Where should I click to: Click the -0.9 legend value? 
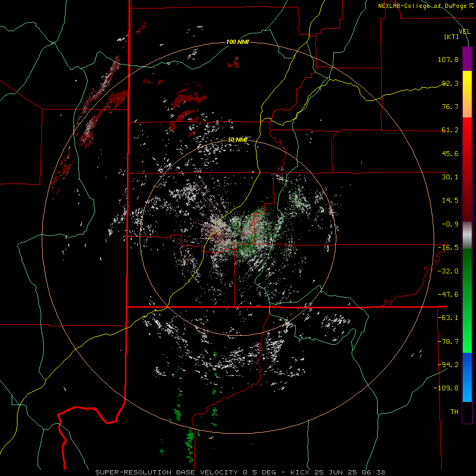click(450, 224)
